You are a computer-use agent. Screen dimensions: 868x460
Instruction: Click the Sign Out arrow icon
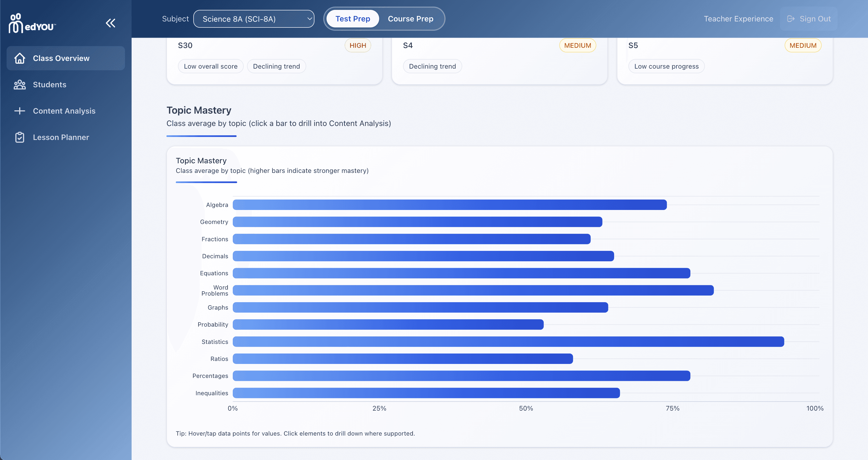tap(790, 19)
